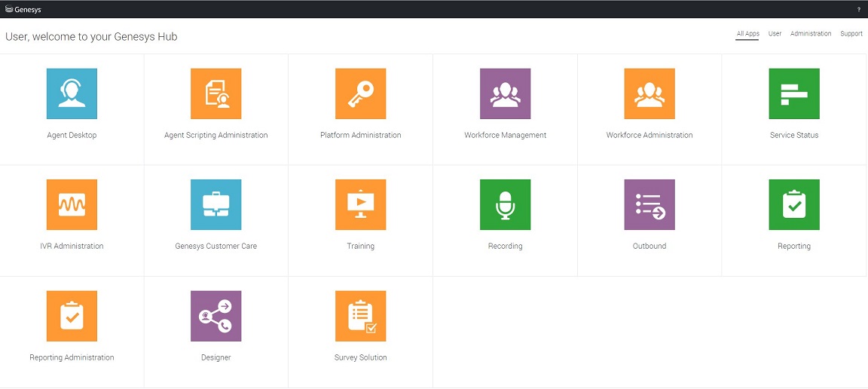Click the Reporting label under green icon
Screen dimensions: 868x389
tap(794, 246)
